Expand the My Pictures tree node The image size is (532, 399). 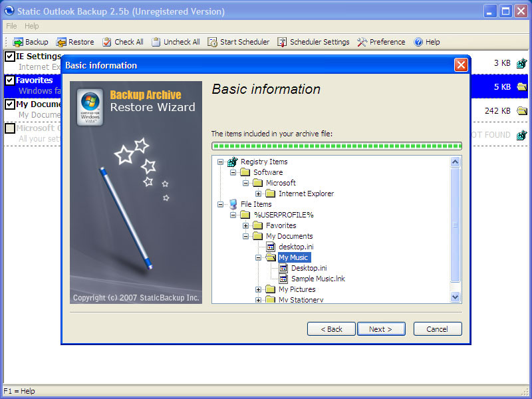coord(258,289)
